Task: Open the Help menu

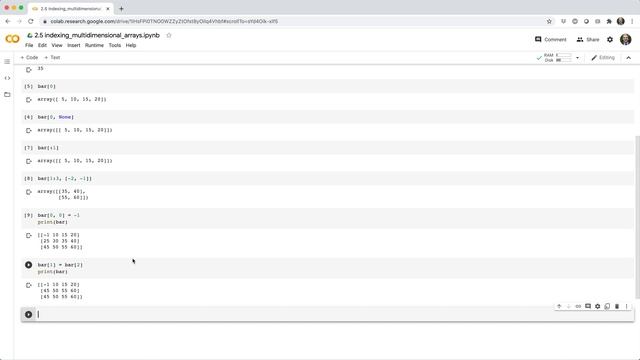Action: click(x=131, y=45)
